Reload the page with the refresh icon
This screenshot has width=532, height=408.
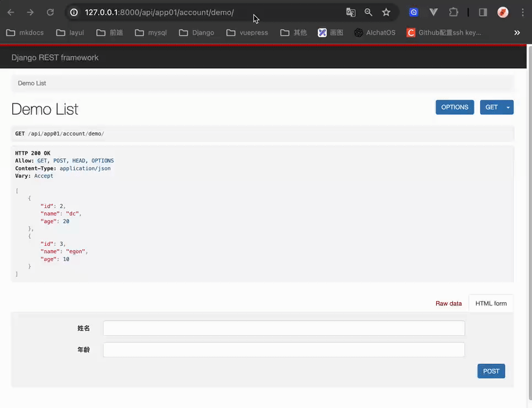tap(50, 12)
